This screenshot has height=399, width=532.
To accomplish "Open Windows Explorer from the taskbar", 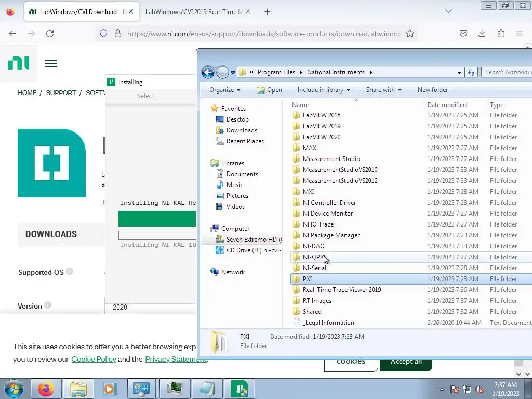I will pyautogui.click(x=78, y=389).
